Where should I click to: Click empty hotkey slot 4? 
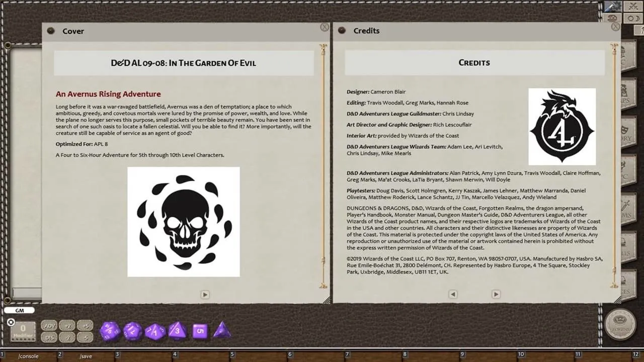[201, 356]
